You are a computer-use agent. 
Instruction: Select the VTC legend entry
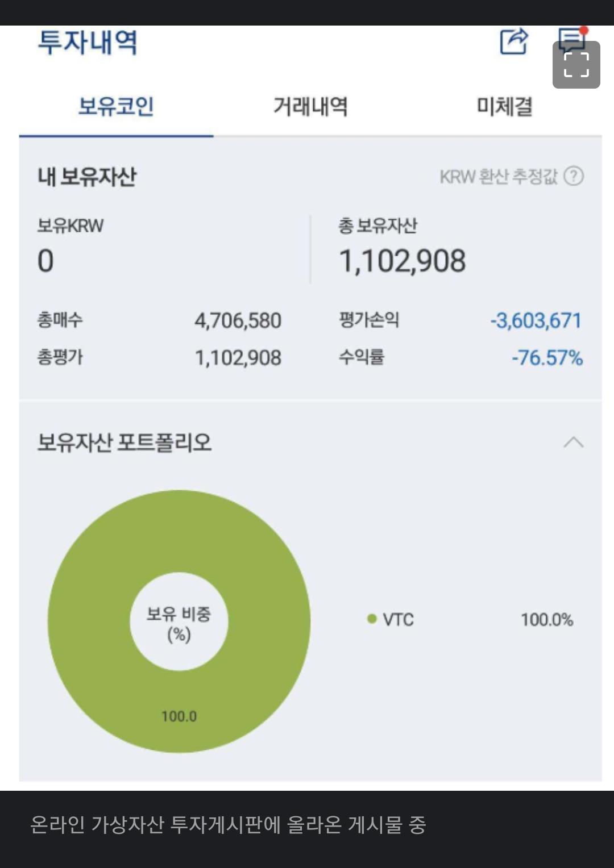pyautogui.click(x=391, y=619)
